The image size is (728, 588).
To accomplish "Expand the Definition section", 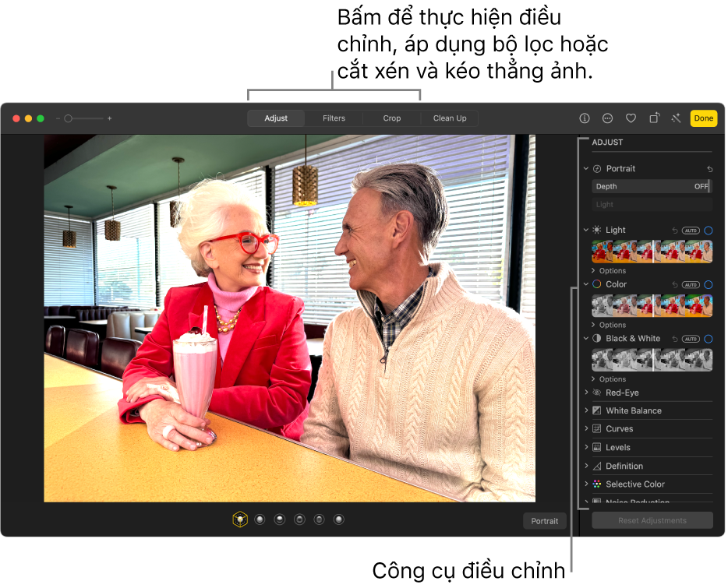I will point(586,466).
